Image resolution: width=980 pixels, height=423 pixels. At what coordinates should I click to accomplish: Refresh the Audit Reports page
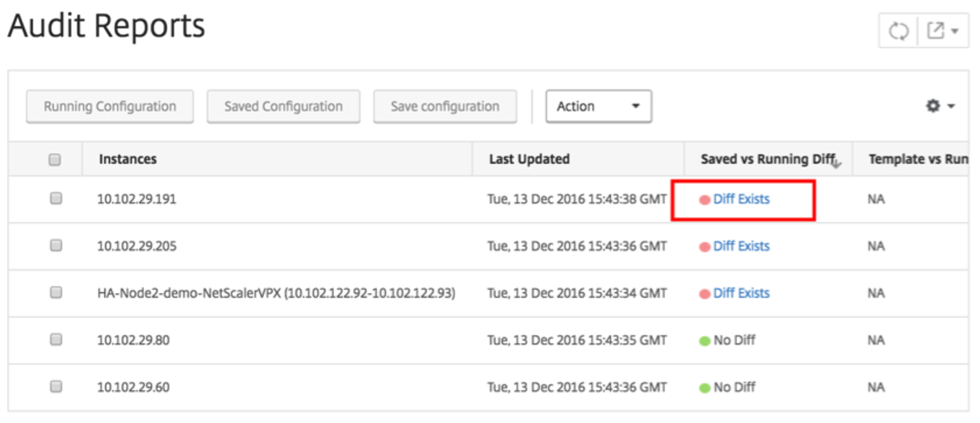(x=898, y=31)
